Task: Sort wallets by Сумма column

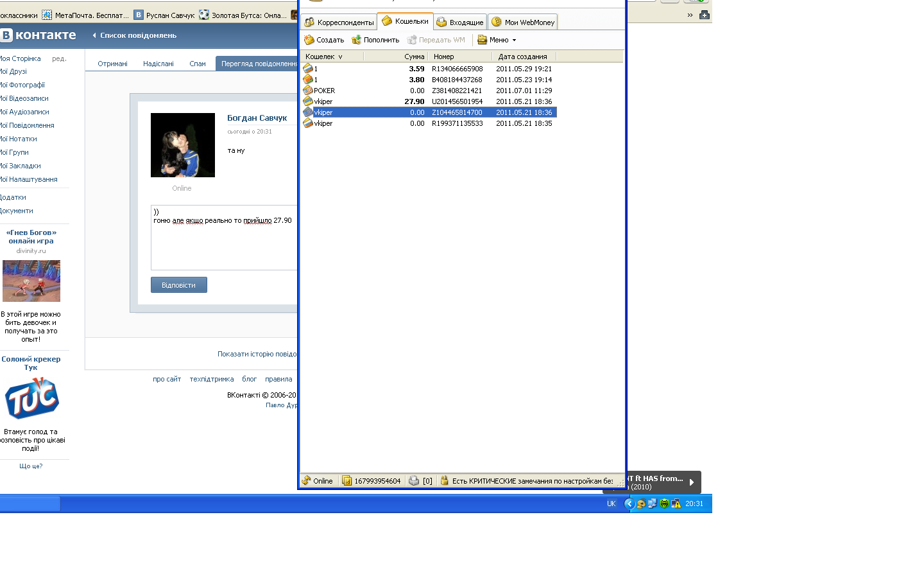Action: point(395,57)
